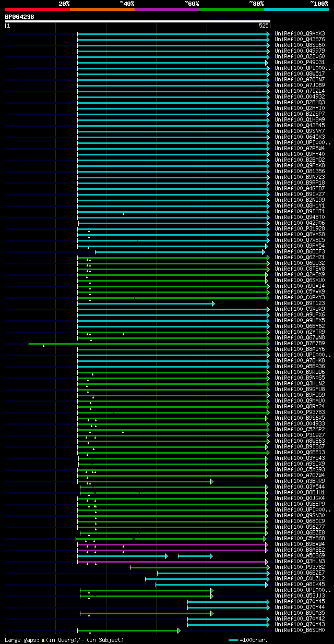This screenshot has height=644, width=334.
Task: Select the label UniRef100_Q9FXK8
Action: pyautogui.click(x=300, y=166)
